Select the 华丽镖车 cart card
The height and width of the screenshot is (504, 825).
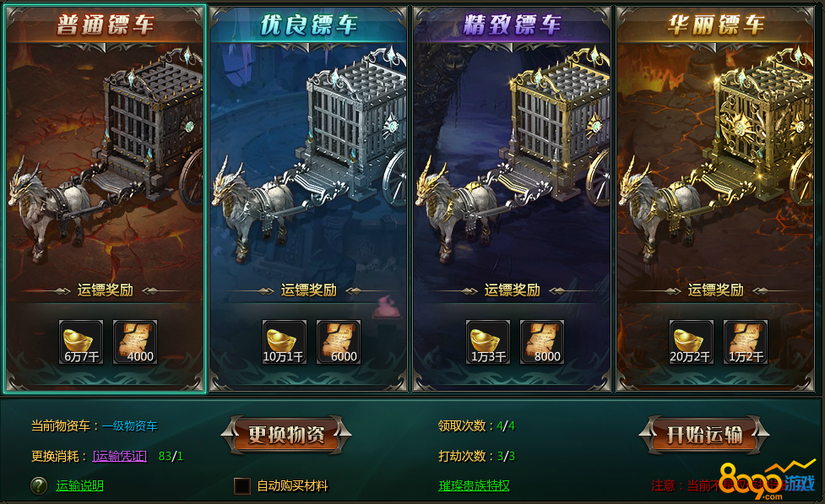(715, 199)
